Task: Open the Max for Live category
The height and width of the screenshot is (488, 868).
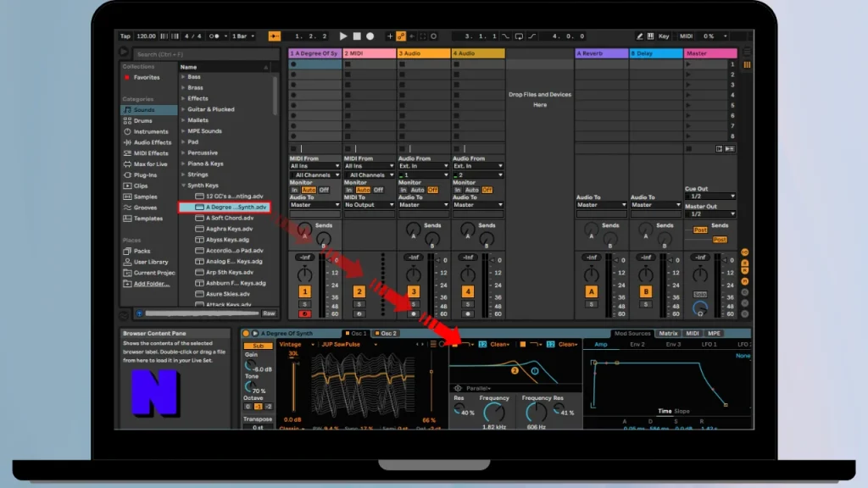Action: tap(150, 164)
